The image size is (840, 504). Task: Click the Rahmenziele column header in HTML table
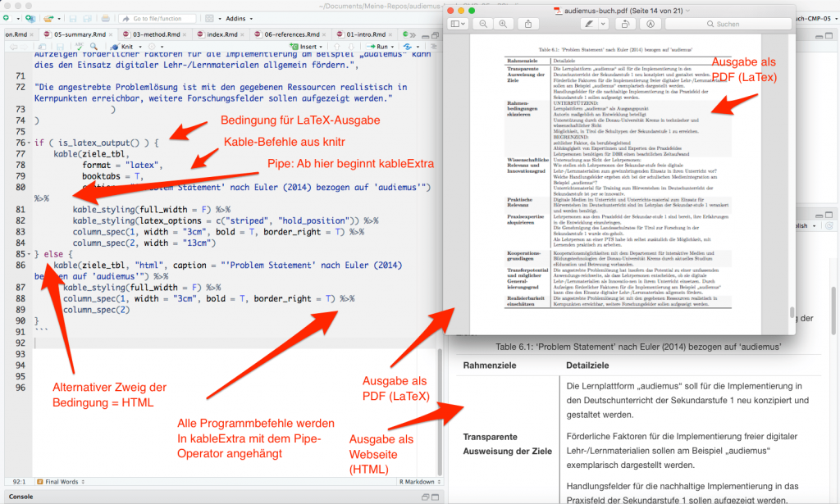click(490, 366)
